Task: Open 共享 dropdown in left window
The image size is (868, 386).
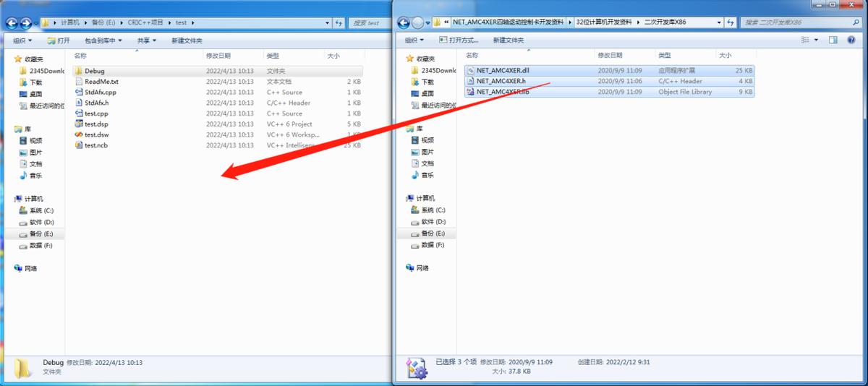Action: [148, 40]
